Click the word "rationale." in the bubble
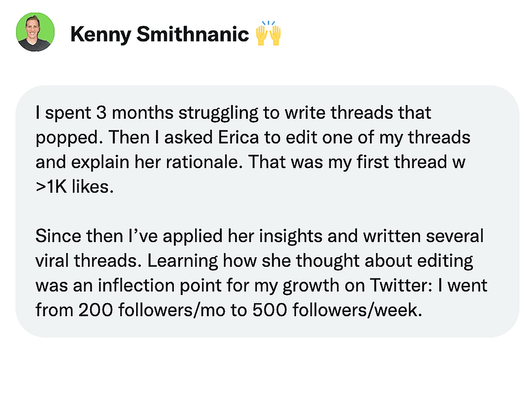532x399 pixels. point(204,162)
